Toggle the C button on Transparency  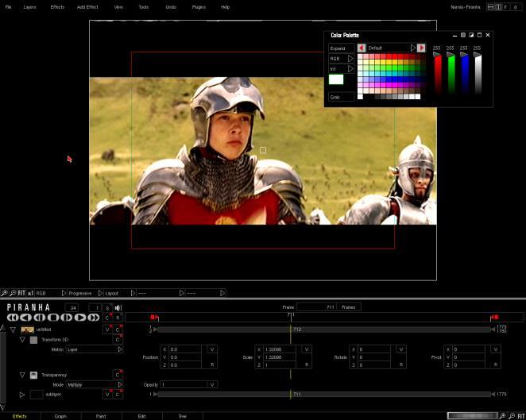pos(118,375)
